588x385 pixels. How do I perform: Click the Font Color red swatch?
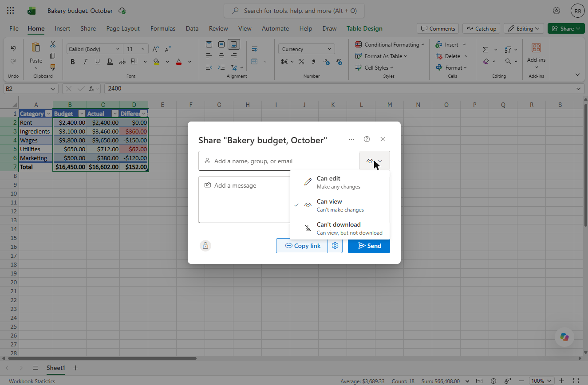pyautogui.click(x=179, y=62)
